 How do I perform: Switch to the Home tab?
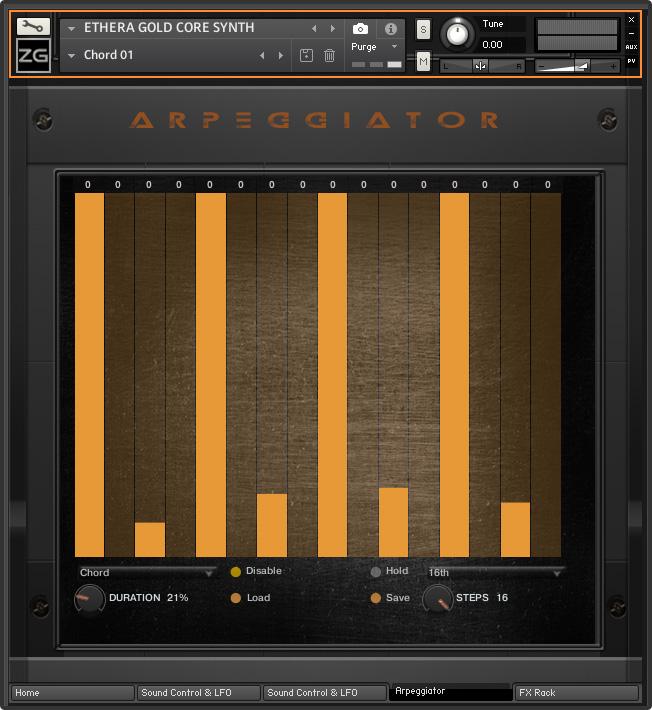tap(72, 692)
